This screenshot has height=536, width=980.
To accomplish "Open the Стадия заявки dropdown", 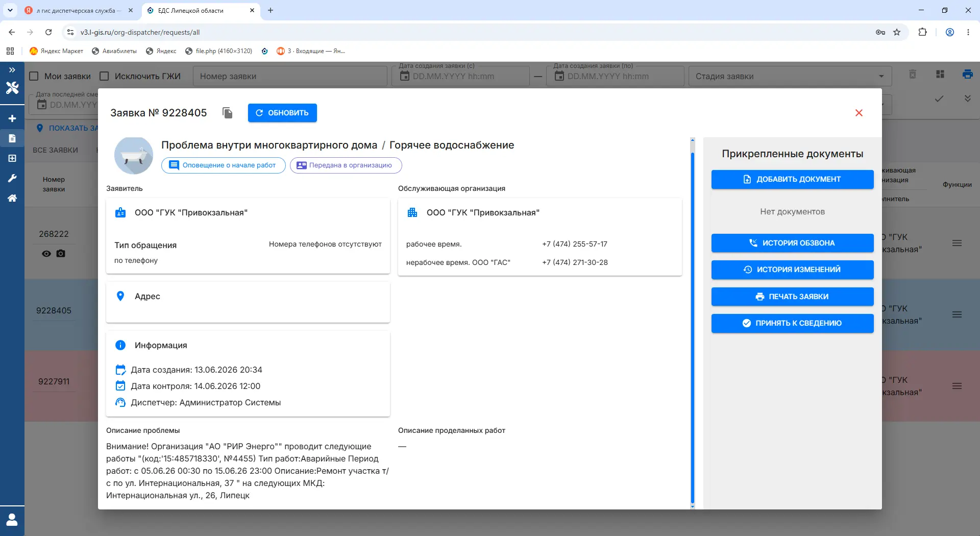I will tap(790, 76).
